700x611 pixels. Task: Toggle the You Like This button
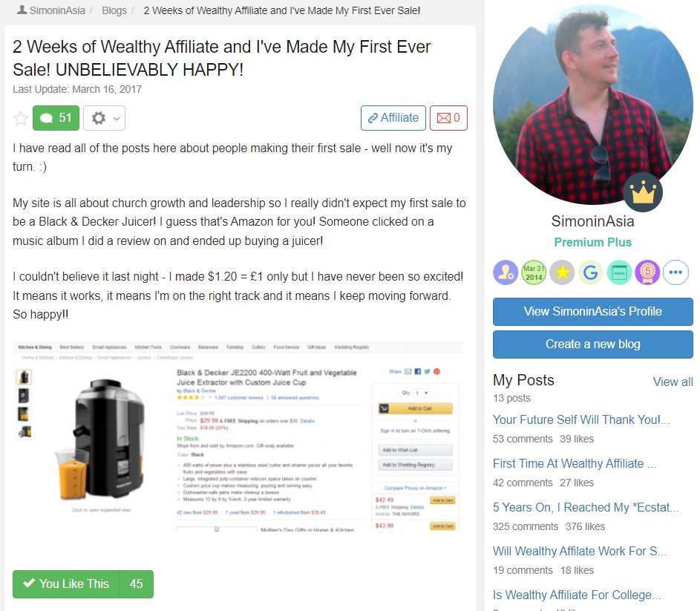[66, 584]
